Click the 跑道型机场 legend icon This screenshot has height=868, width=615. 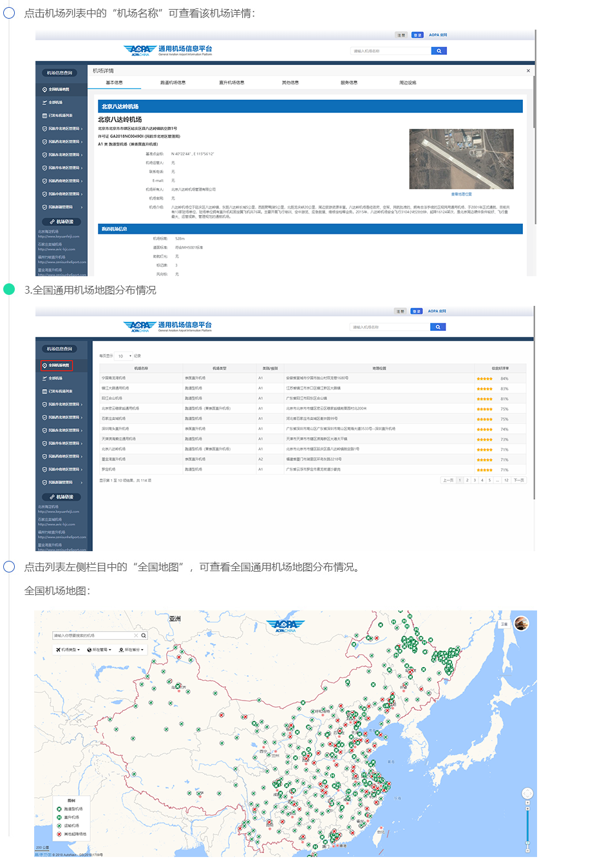click(x=59, y=809)
